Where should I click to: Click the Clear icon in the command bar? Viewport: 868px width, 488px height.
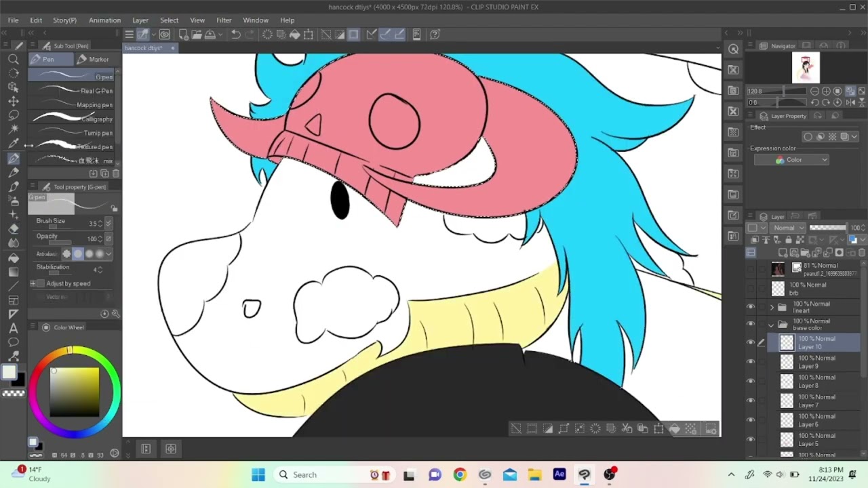coord(268,35)
